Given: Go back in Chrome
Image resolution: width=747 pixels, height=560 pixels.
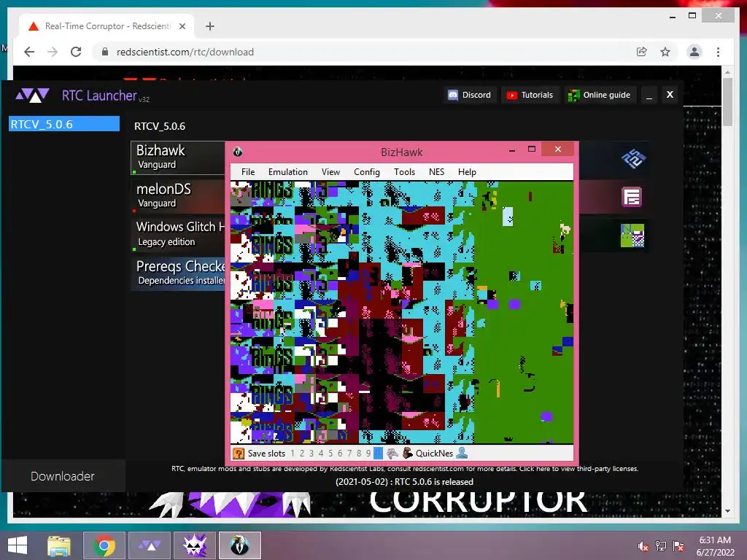Looking at the screenshot, I should (29, 52).
